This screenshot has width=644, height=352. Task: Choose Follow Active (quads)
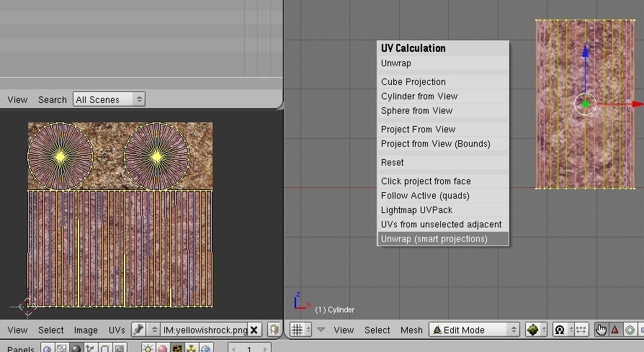click(x=443, y=195)
